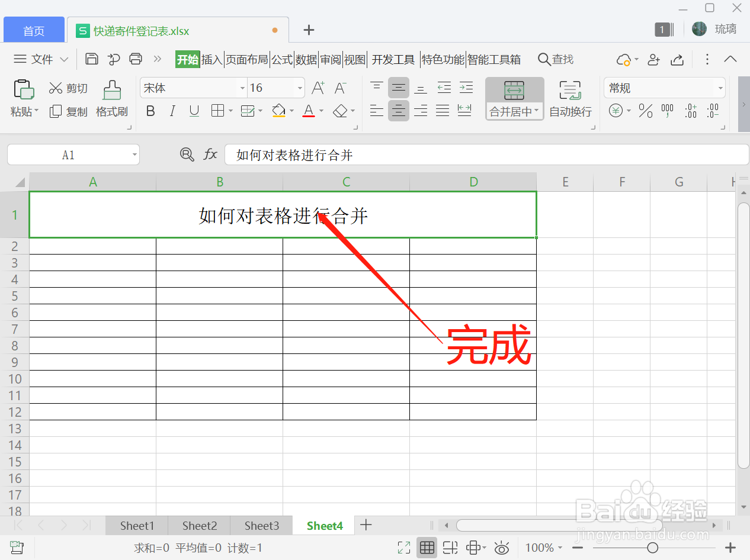Open the 插入函数 fx editor
Image resolution: width=750 pixels, height=560 pixels.
tap(210, 155)
